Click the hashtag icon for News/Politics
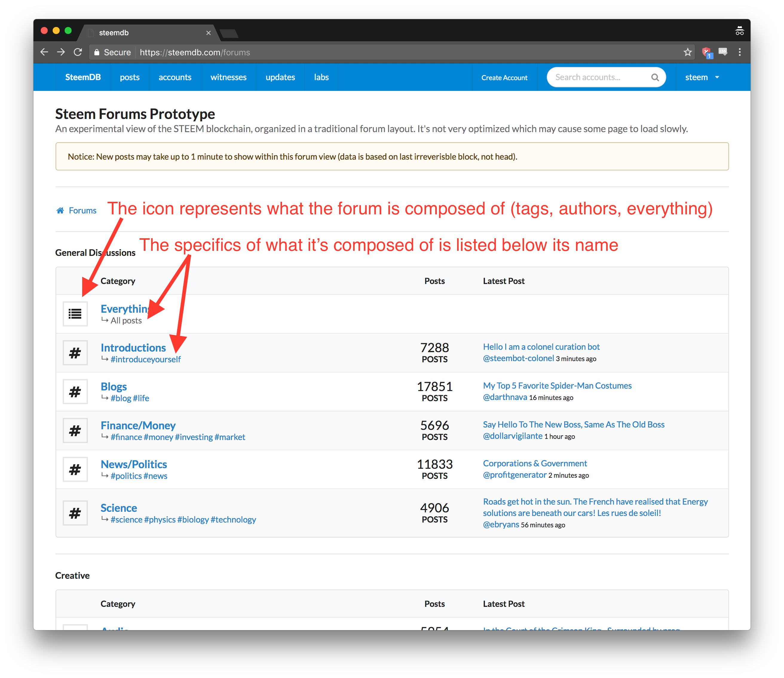Image resolution: width=784 pixels, height=678 pixels. click(x=75, y=468)
